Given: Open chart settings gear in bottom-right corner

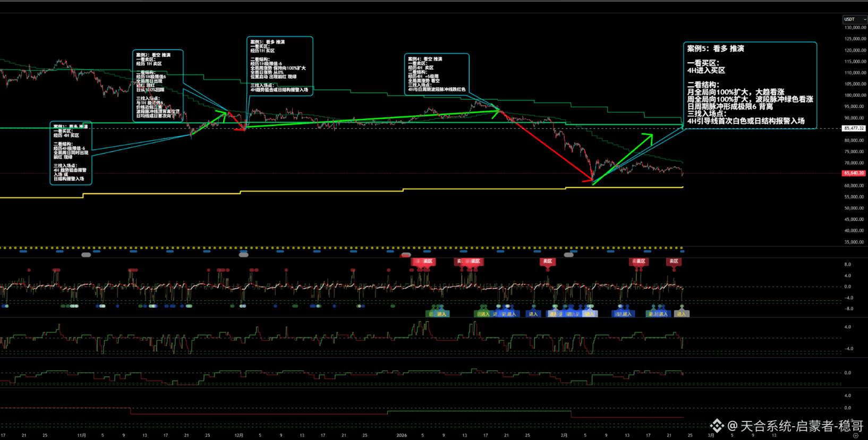Looking at the screenshot, I should [x=855, y=435].
